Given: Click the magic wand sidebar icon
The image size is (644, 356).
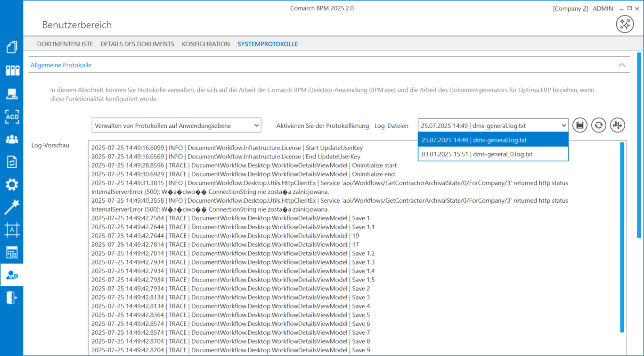Looking at the screenshot, I should (12, 207).
